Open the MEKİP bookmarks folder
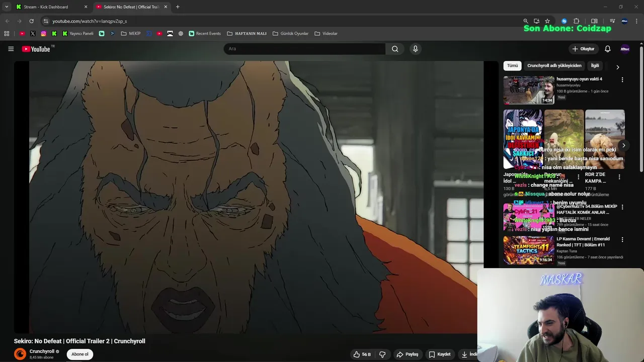The height and width of the screenshot is (362, 644). (131, 34)
